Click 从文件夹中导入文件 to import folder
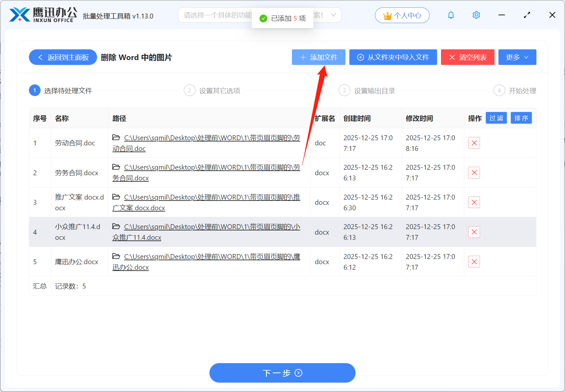Image resolution: width=565 pixels, height=392 pixels. [393, 57]
